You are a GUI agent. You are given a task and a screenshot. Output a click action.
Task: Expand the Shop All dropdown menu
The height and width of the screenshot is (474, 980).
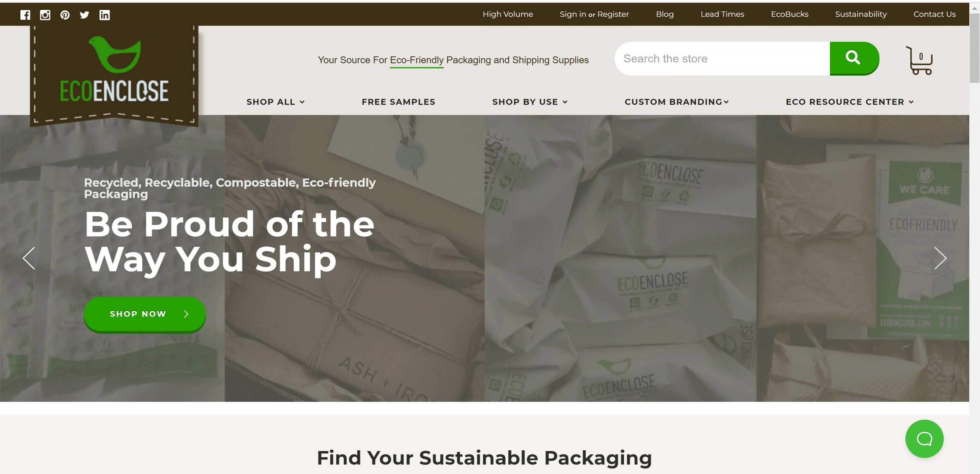(276, 102)
